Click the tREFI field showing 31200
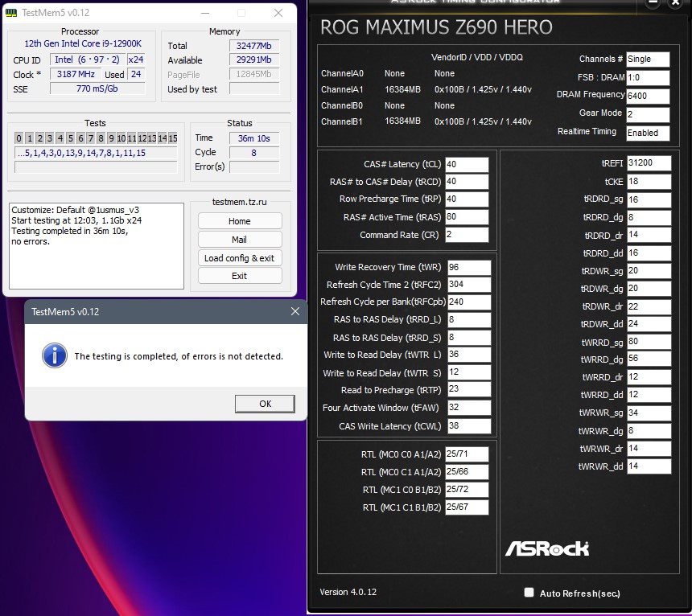Viewport: 692px width, 616px height. pos(649,162)
